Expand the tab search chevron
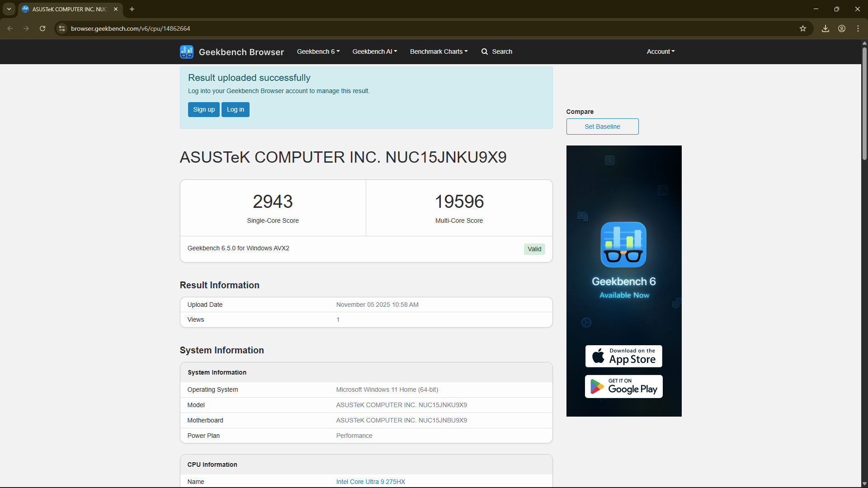Image resolution: width=868 pixels, height=488 pixels. (9, 9)
